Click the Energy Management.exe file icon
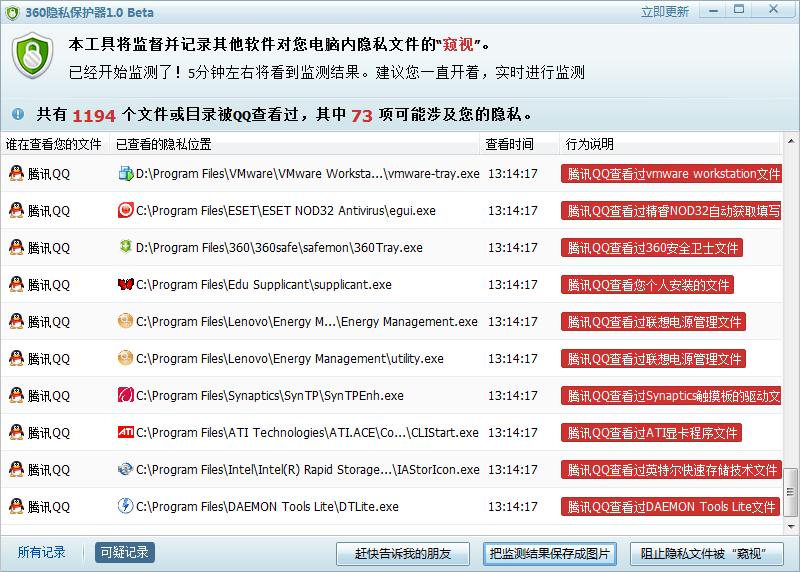 [126, 321]
